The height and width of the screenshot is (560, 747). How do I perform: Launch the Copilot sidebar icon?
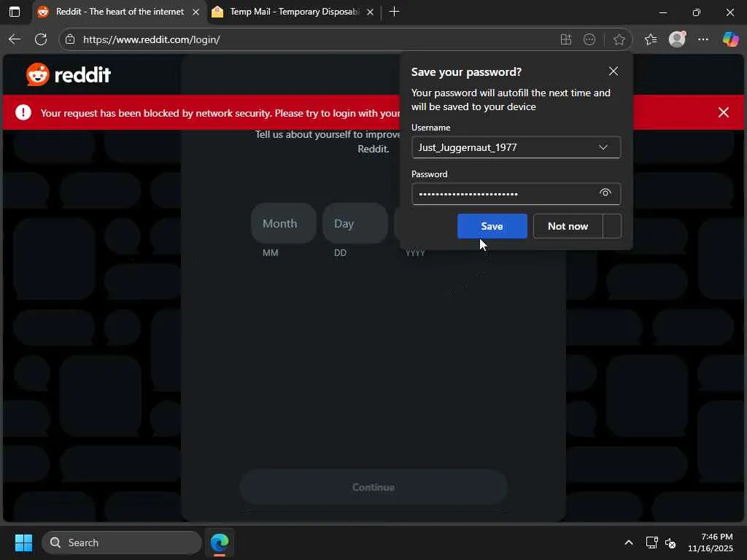[730, 39]
